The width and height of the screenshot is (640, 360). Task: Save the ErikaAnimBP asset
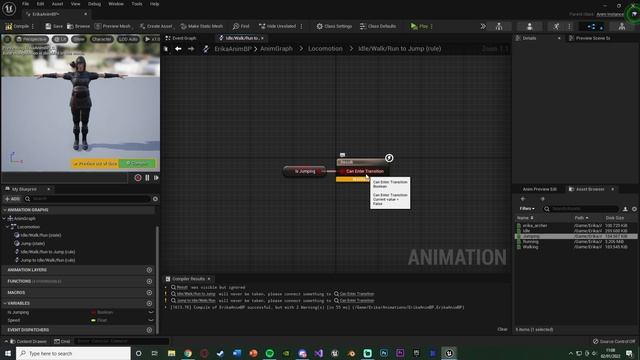(54, 26)
